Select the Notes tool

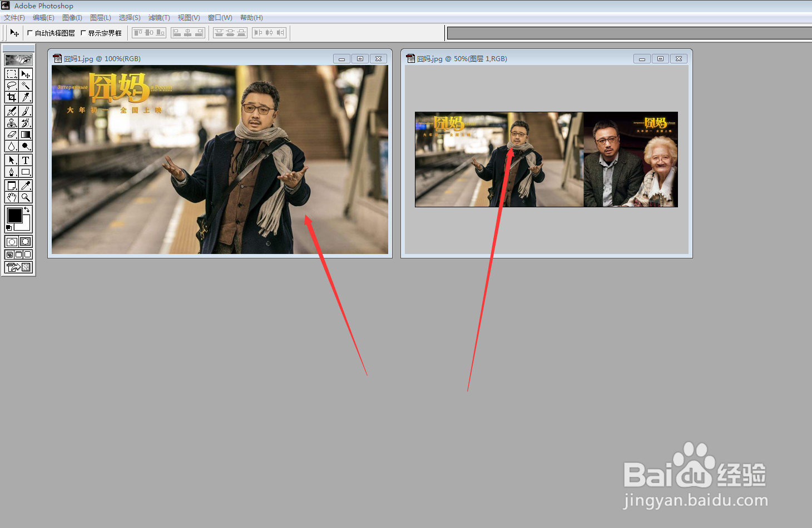tap(12, 186)
